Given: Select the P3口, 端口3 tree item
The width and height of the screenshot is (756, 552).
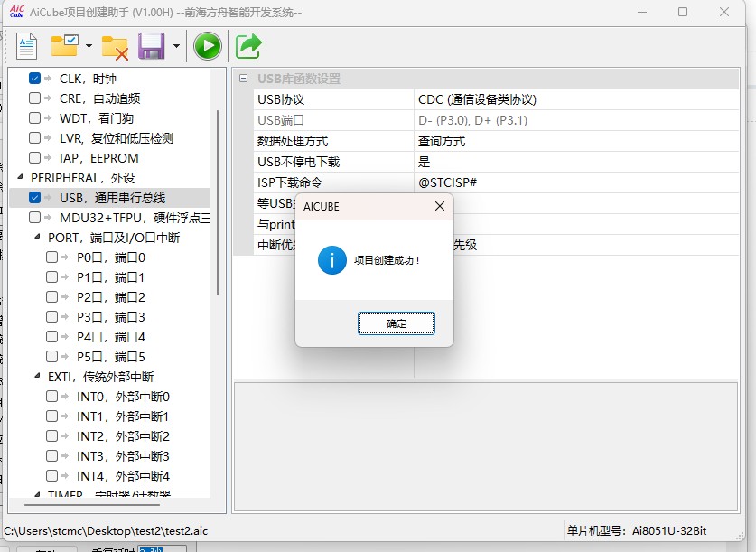Looking at the screenshot, I should point(111,317).
